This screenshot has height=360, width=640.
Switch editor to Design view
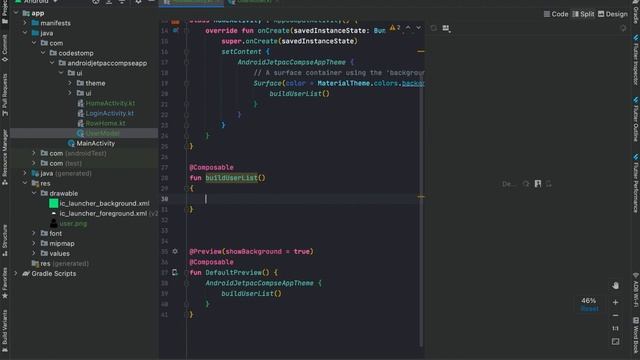(x=613, y=14)
